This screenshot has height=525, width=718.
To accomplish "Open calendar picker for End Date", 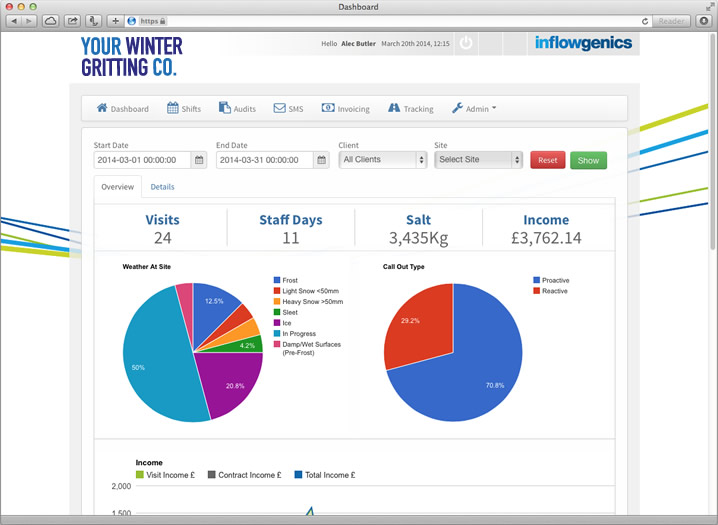I will tap(321, 160).
